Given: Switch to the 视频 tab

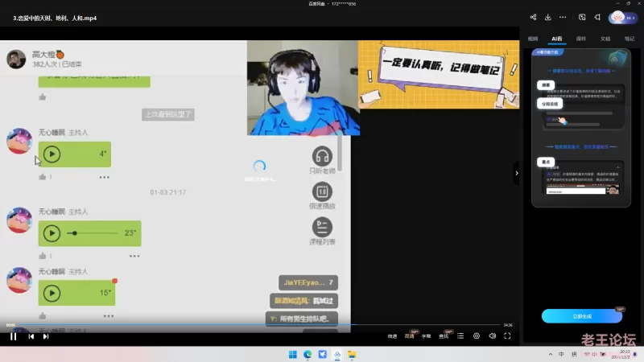Looking at the screenshot, I should tap(533, 39).
